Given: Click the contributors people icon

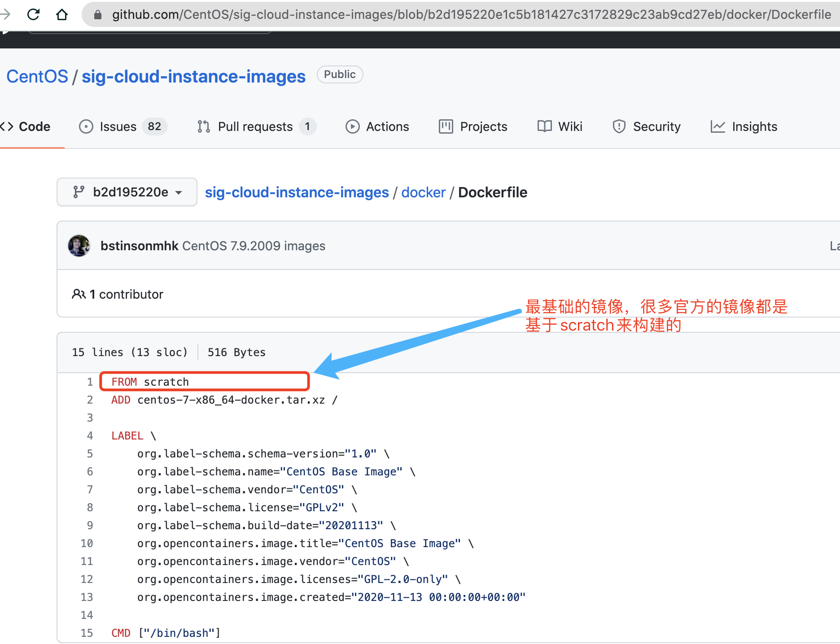Looking at the screenshot, I should [79, 294].
